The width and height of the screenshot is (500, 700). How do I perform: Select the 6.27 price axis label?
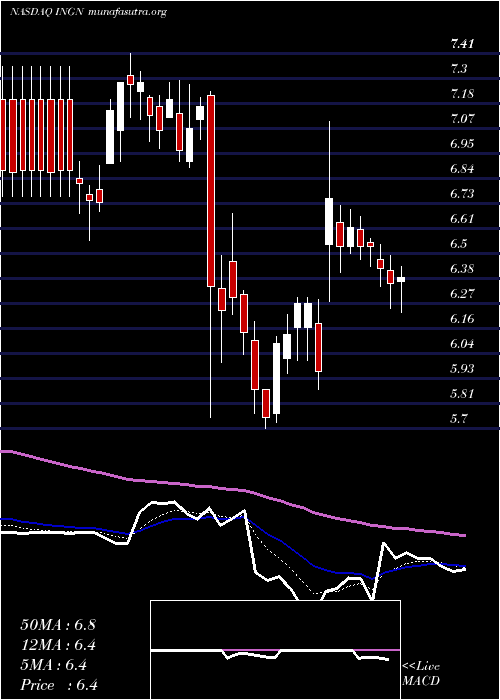point(462,294)
